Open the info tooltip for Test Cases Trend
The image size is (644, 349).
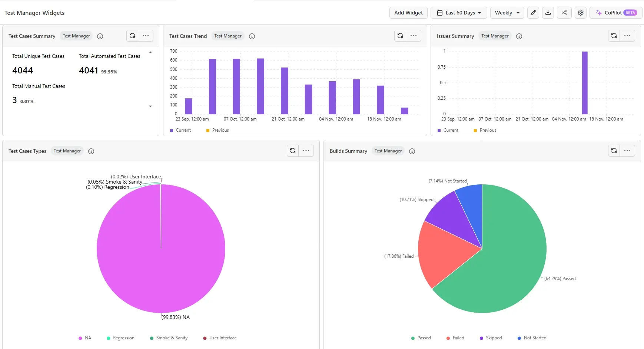[252, 36]
